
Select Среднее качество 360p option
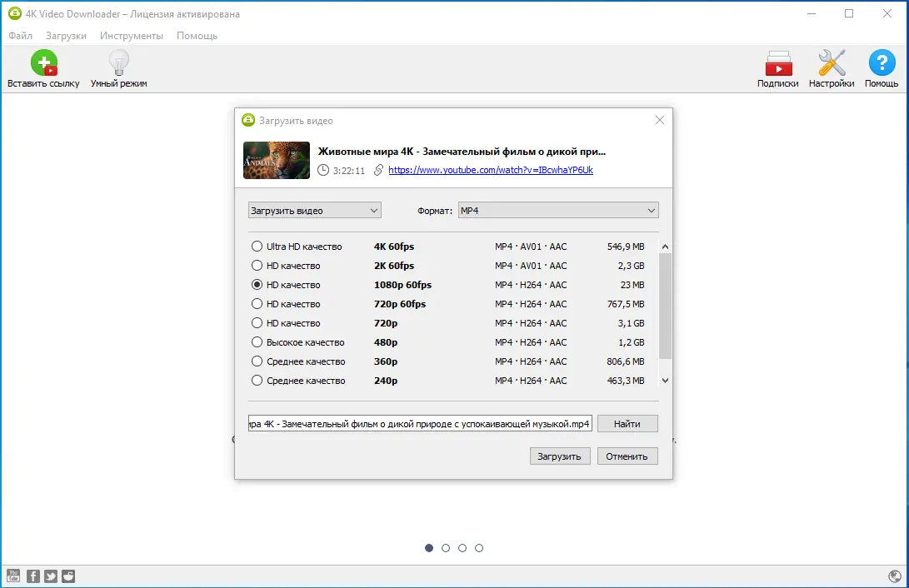tap(257, 361)
